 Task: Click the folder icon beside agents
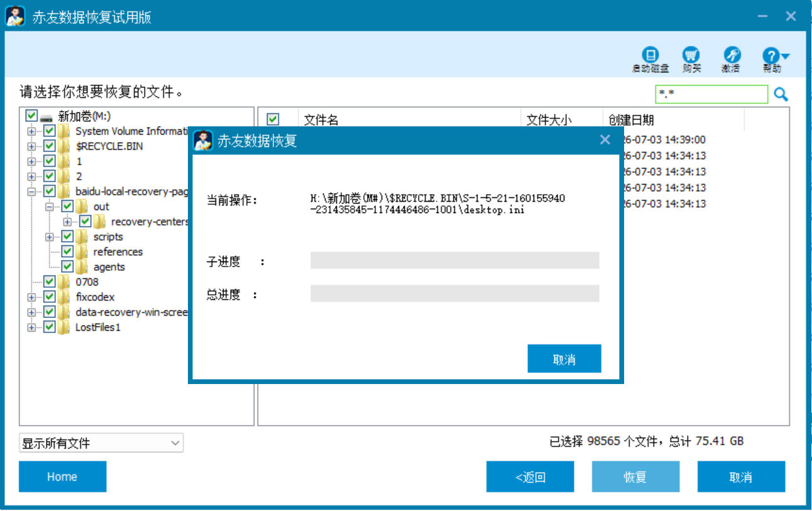pos(82,267)
